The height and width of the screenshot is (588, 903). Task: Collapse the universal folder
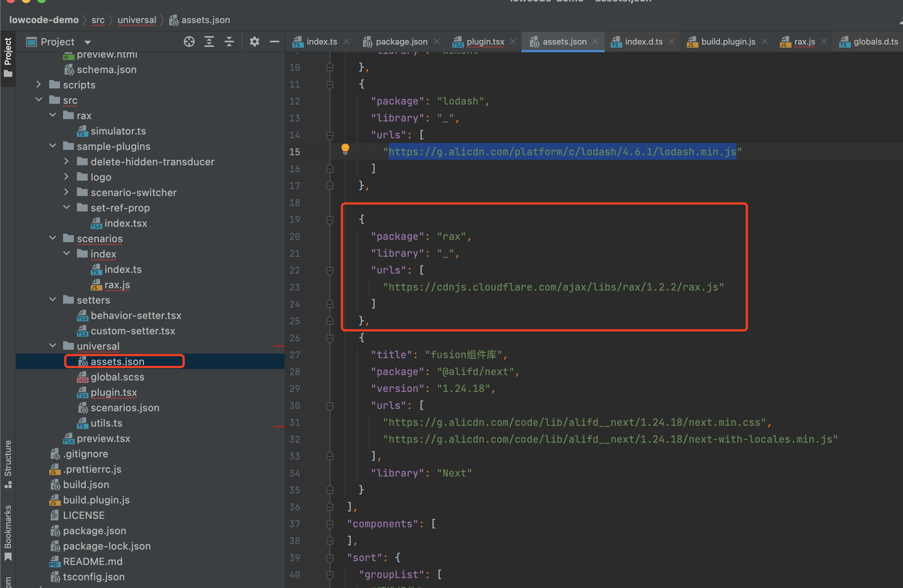tap(53, 345)
